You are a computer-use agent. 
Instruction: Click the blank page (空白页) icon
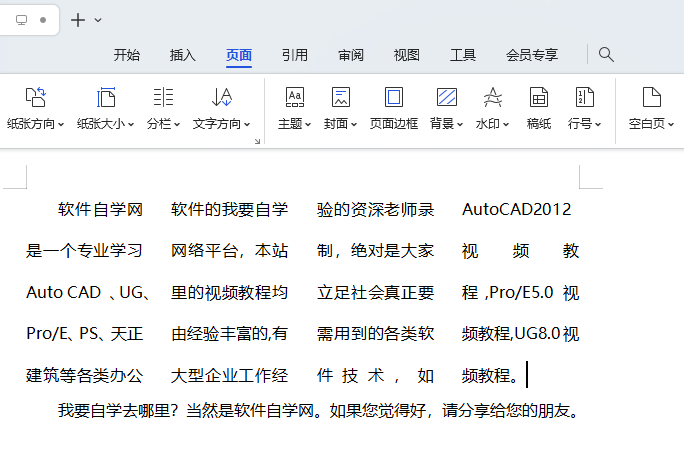click(x=652, y=97)
